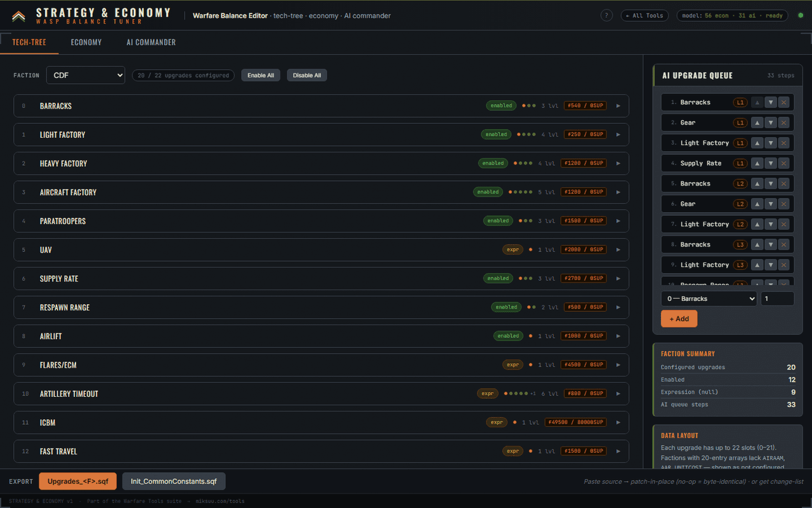Toggle the enabled badge on Barracks row
This screenshot has height=508, width=812.
click(501, 106)
